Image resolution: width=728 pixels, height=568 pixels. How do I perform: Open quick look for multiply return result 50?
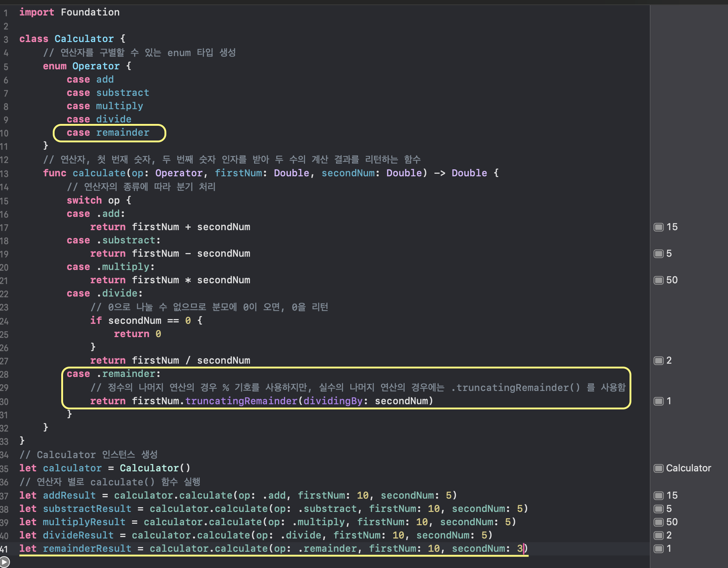(658, 280)
